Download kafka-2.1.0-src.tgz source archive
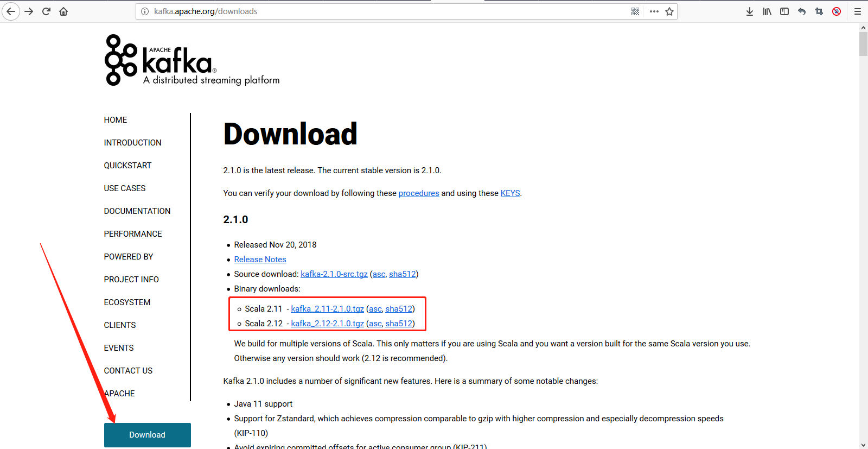 334,274
